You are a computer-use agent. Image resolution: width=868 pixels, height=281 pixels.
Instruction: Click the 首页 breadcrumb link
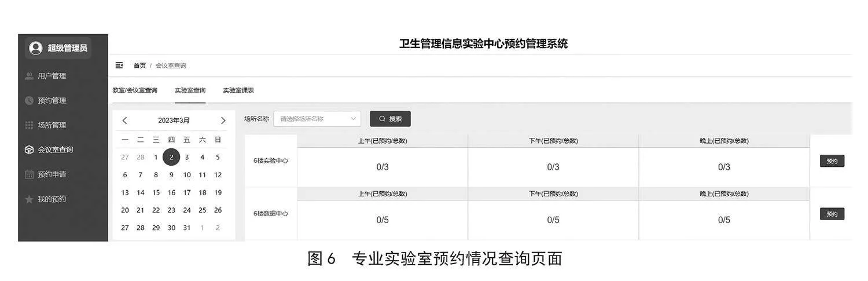pos(139,65)
